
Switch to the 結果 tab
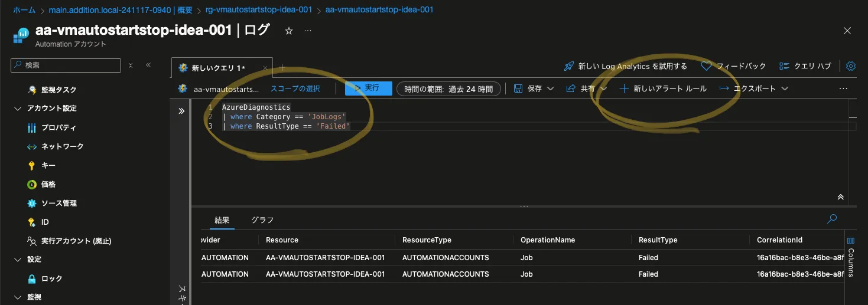pos(222,220)
